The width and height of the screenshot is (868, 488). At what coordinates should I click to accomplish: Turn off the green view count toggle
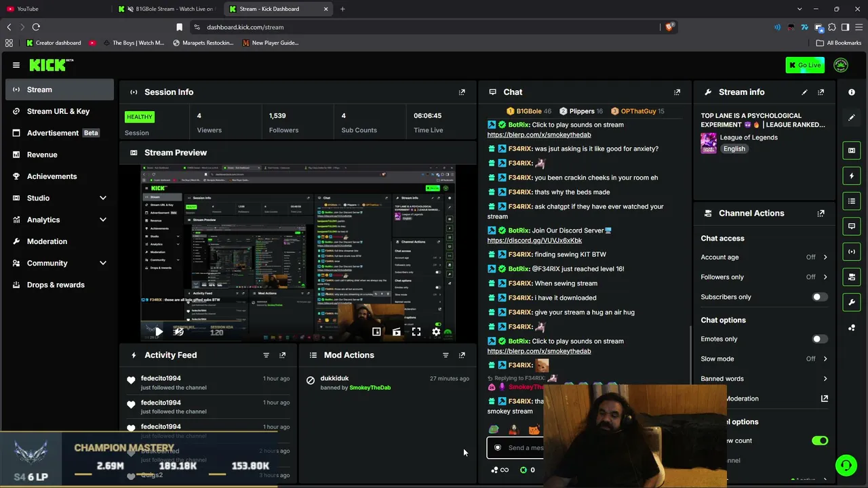pos(820,441)
